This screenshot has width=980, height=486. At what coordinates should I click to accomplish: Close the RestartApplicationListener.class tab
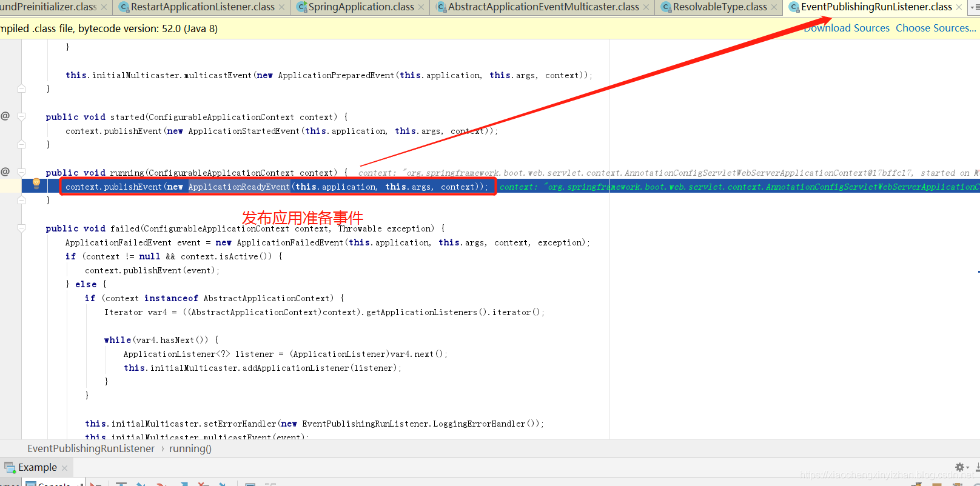[x=282, y=7]
